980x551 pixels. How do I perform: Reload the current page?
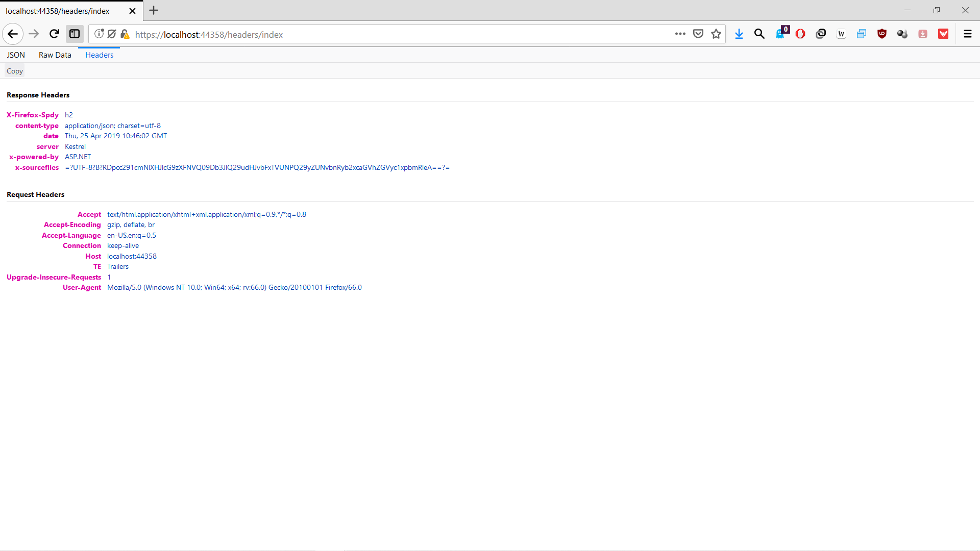54,34
